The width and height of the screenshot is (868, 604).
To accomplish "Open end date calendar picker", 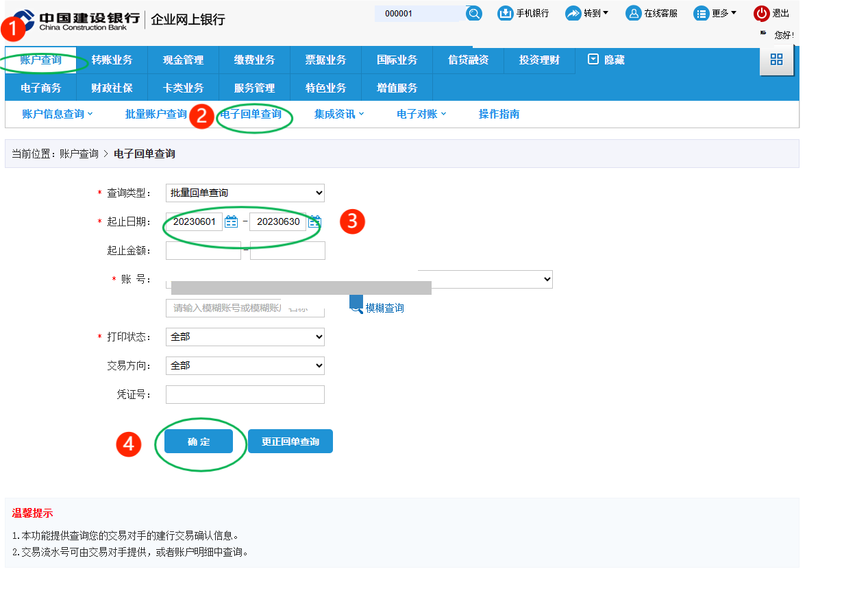I will pyautogui.click(x=314, y=221).
